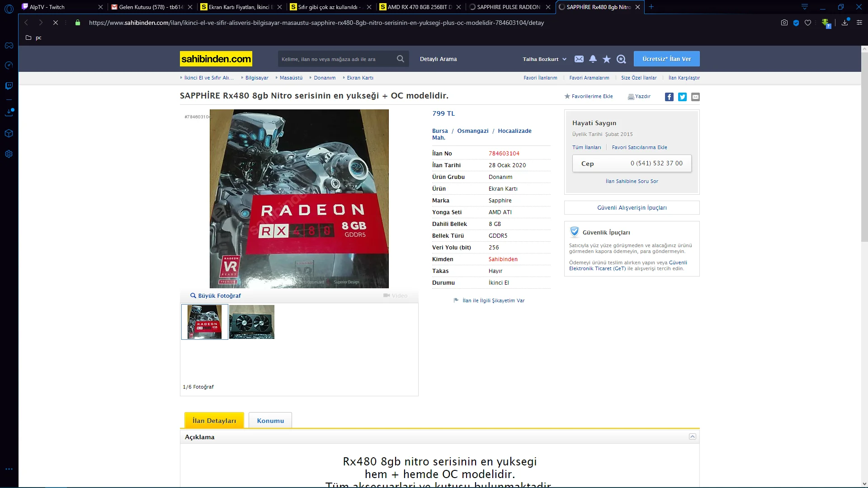
Task: Click the search magnifier button
Action: (x=400, y=59)
